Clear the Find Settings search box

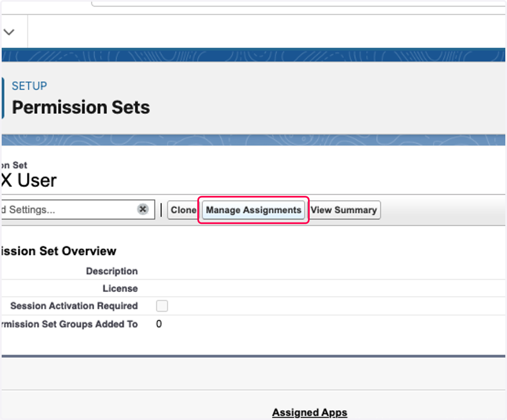coord(143,209)
